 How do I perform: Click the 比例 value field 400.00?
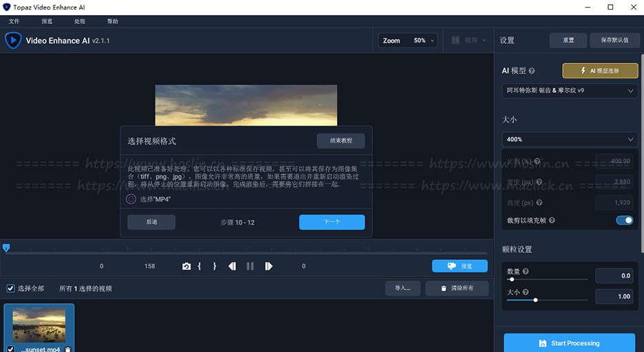point(614,162)
